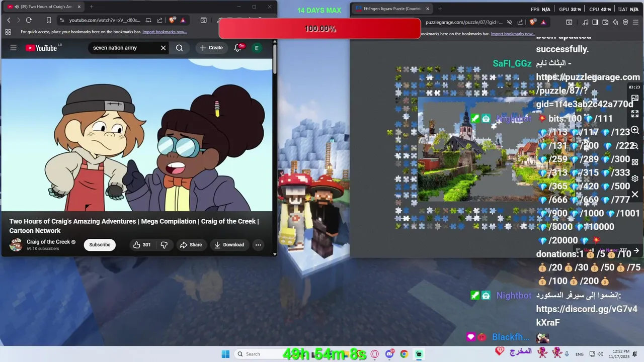The image size is (644, 362).
Task: Share the video
Action: [191, 245]
